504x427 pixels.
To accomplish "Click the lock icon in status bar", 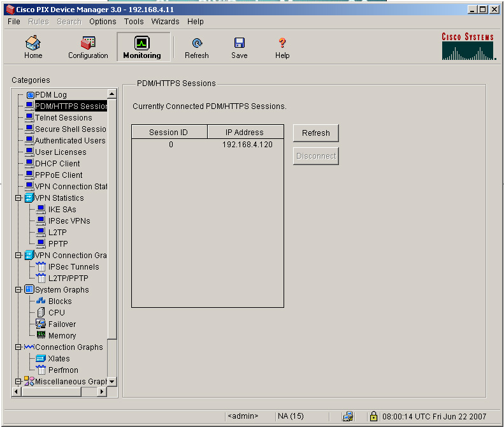I will pos(373,416).
